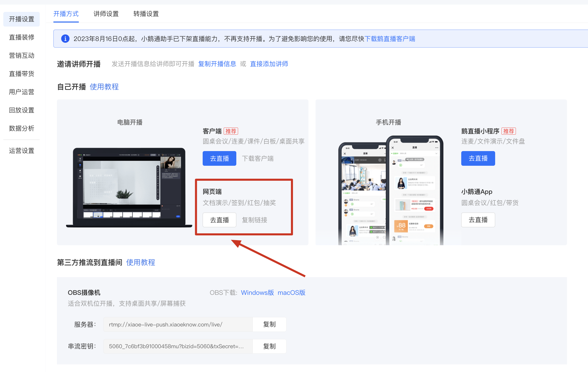Click the blue info icon in notice banner
This screenshot has height=372, width=588.
tap(65, 39)
